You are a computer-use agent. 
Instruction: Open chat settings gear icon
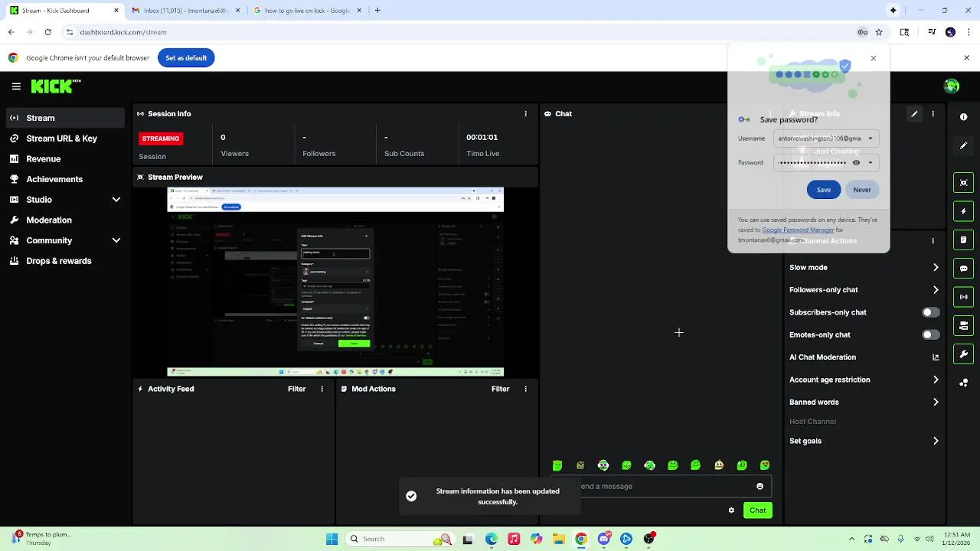731,510
